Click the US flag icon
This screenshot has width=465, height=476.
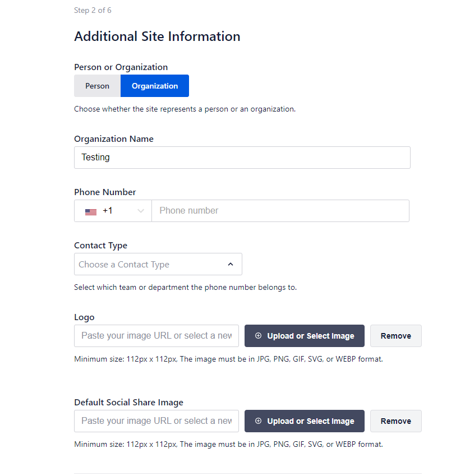[x=91, y=211]
